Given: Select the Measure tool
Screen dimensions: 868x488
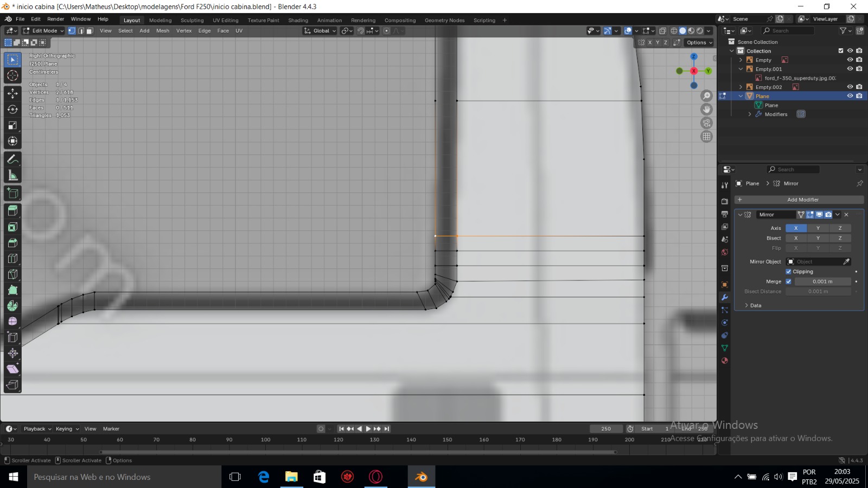Looking at the screenshot, I should (12, 175).
